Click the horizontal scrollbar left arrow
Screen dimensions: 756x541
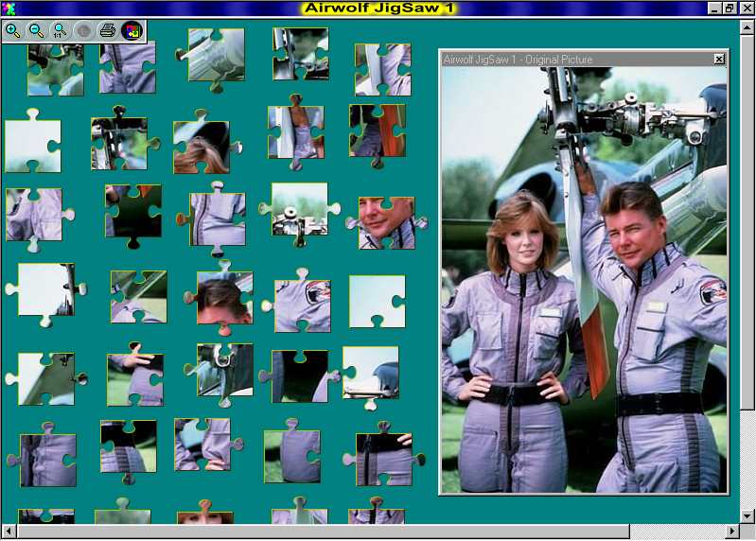coord(9,532)
